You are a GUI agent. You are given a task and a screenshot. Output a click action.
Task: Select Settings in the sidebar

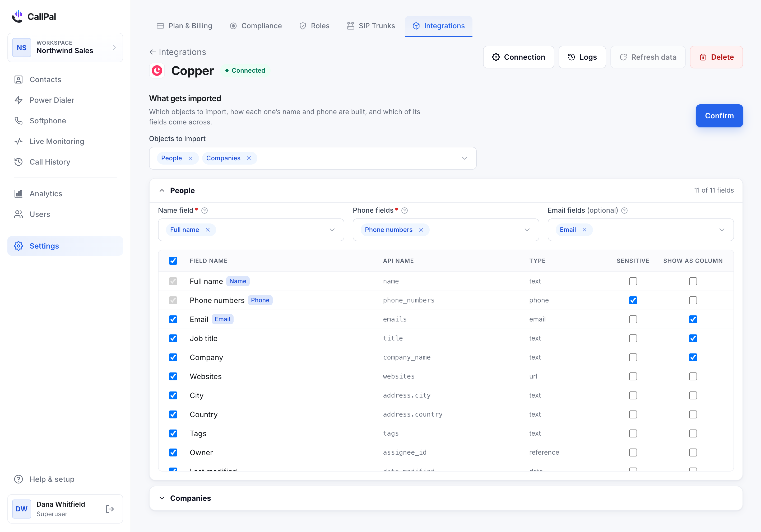tap(65, 246)
